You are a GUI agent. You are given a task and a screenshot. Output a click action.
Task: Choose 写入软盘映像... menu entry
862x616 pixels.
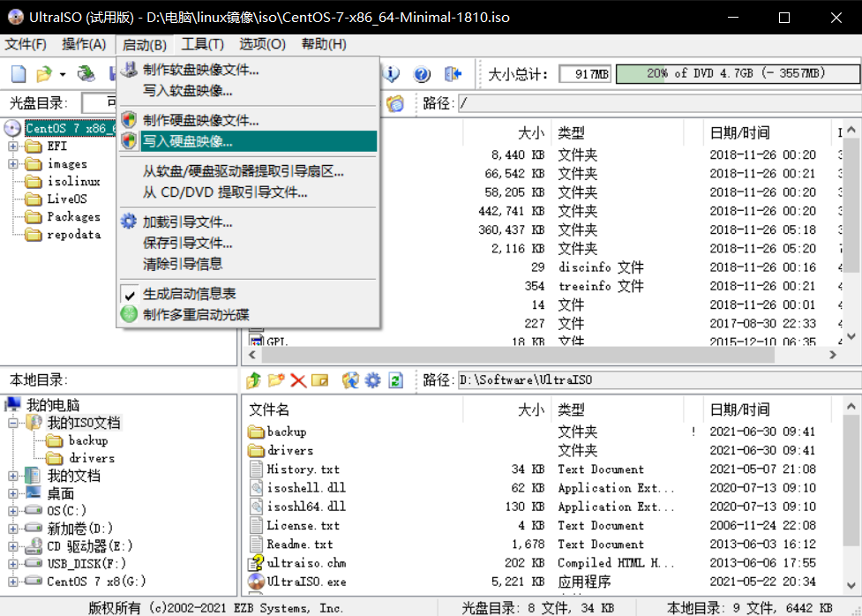tap(248, 90)
